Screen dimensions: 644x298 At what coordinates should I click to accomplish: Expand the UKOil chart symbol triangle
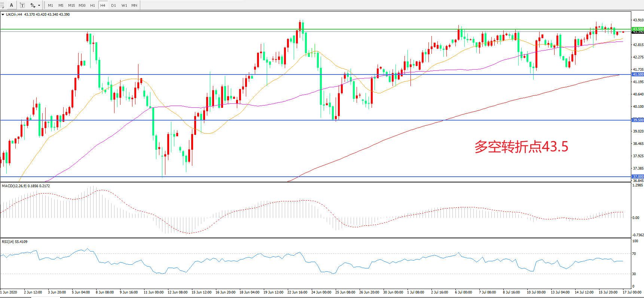tap(3, 15)
